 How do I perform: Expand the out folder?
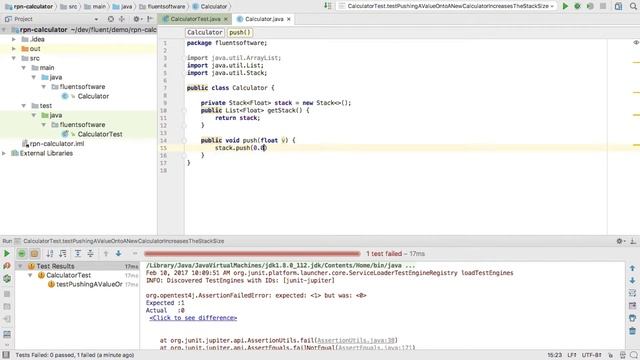point(14,49)
